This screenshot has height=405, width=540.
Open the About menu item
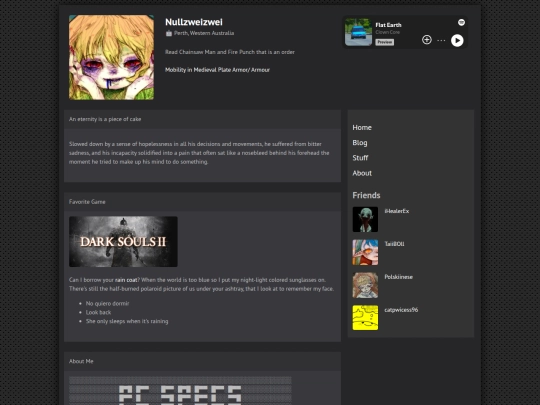click(362, 173)
